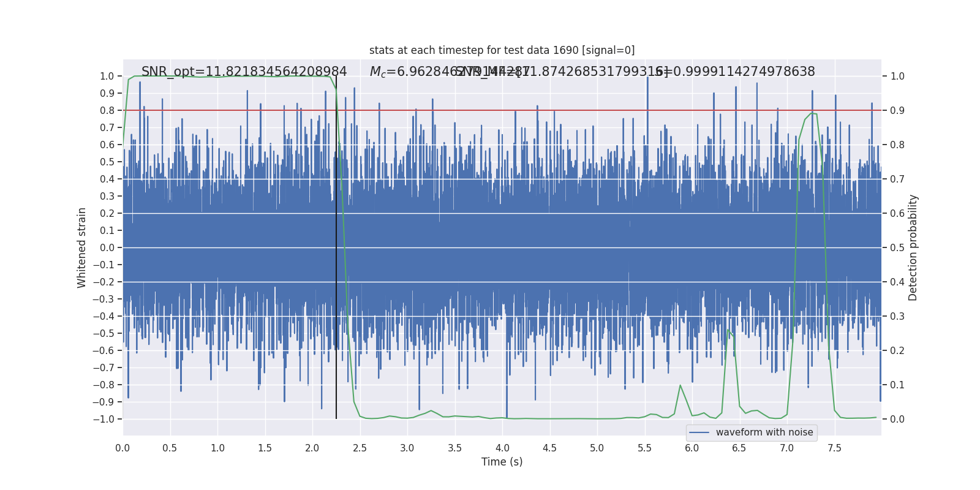Click the x-axis tick label 1.5
The height and width of the screenshot is (490, 980).
tap(265, 448)
